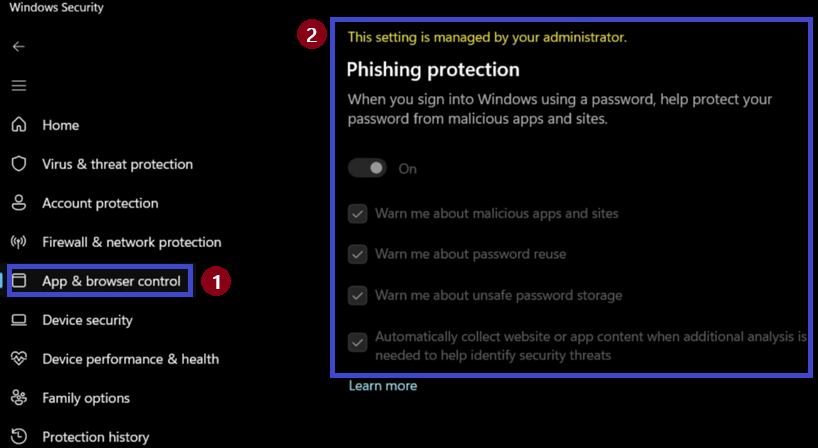Screen dimensions: 818x448
Task: Click the Device performance heart icon
Action: [19, 359]
